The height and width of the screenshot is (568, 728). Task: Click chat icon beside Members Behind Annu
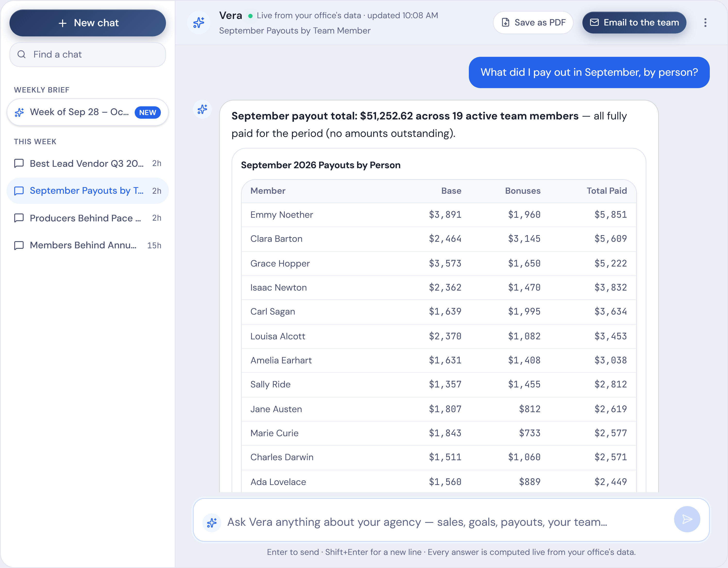pos(19,245)
